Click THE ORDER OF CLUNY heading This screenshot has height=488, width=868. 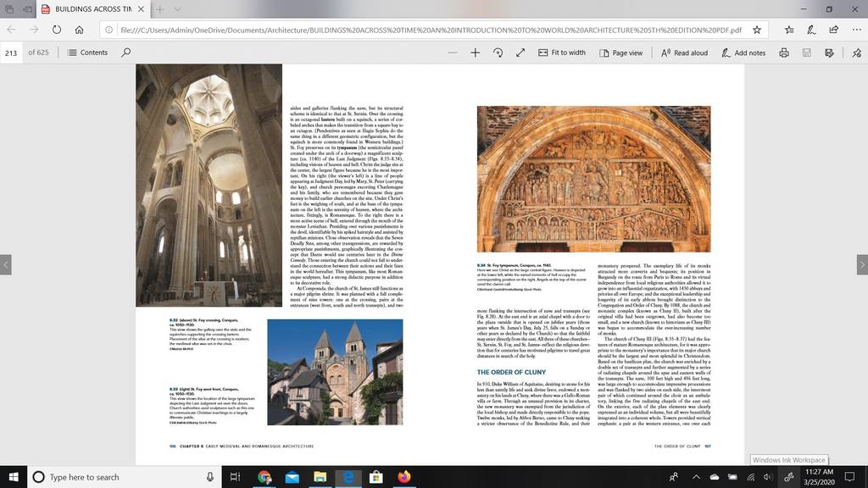tap(511, 373)
